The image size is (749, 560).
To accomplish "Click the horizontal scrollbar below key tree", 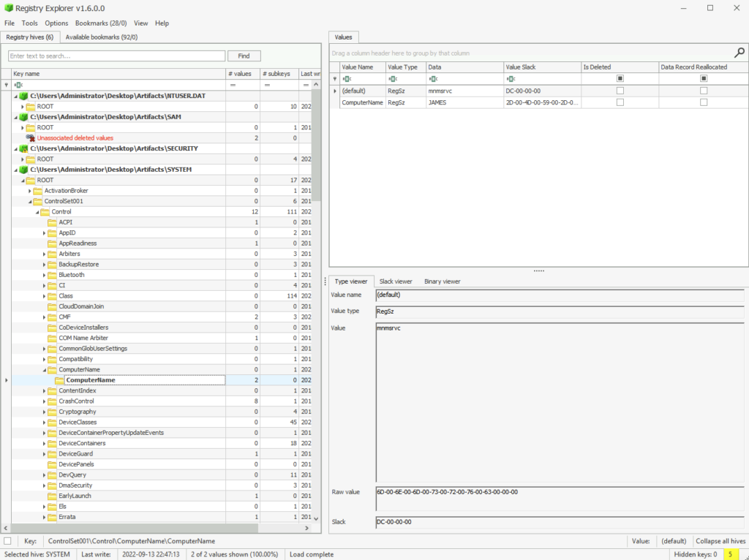I will (x=135, y=528).
